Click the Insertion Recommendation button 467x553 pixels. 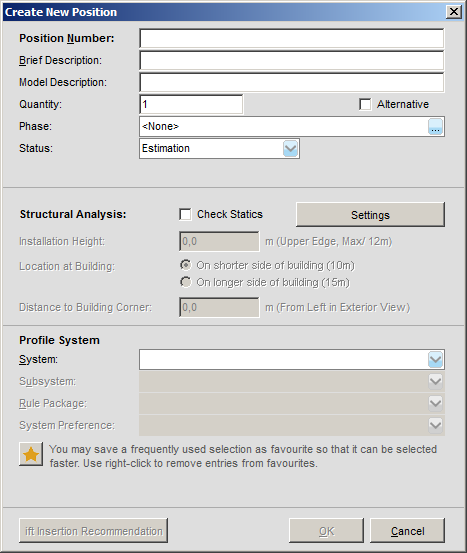(x=93, y=531)
